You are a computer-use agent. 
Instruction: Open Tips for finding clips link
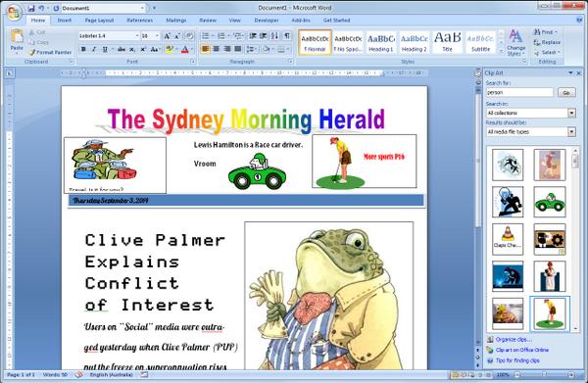click(x=517, y=360)
